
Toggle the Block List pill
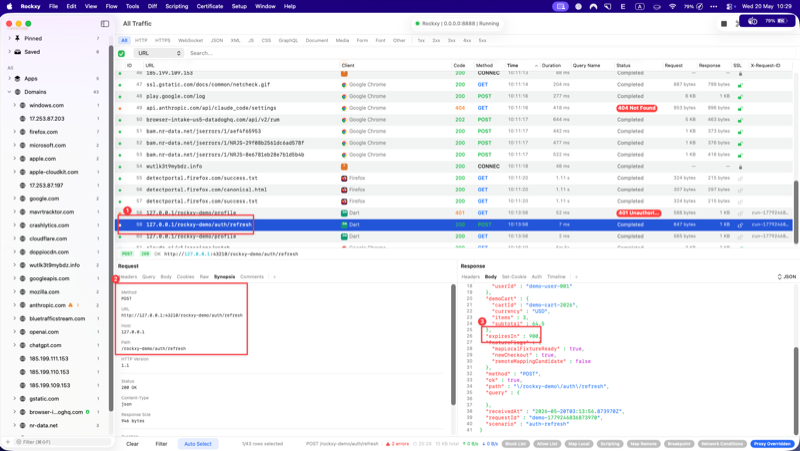tap(515, 444)
